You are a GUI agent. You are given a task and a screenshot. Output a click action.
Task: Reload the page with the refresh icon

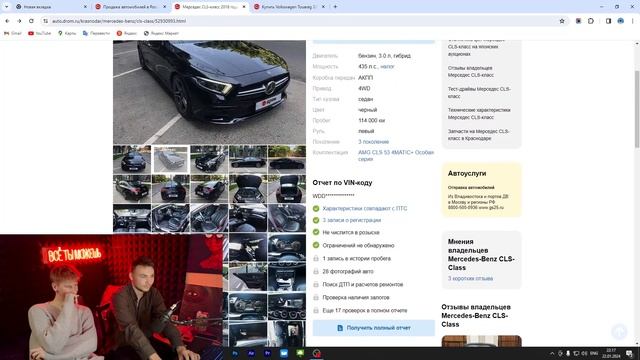[x=31, y=21]
